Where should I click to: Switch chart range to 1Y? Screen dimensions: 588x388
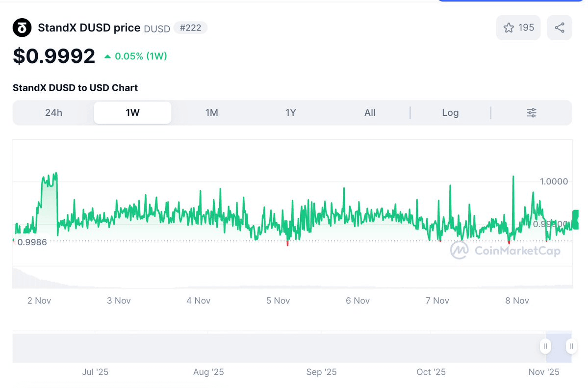point(291,112)
